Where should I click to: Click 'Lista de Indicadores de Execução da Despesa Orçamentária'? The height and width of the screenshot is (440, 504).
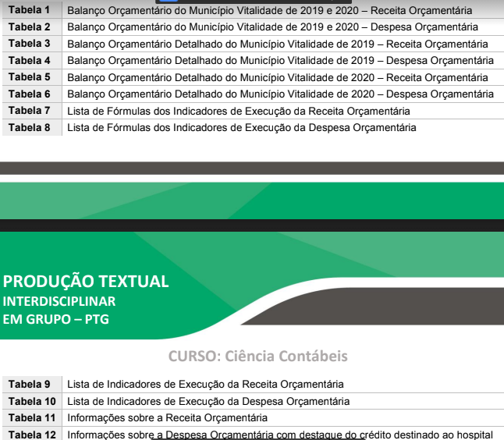pyautogui.click(x=208, y=402)
